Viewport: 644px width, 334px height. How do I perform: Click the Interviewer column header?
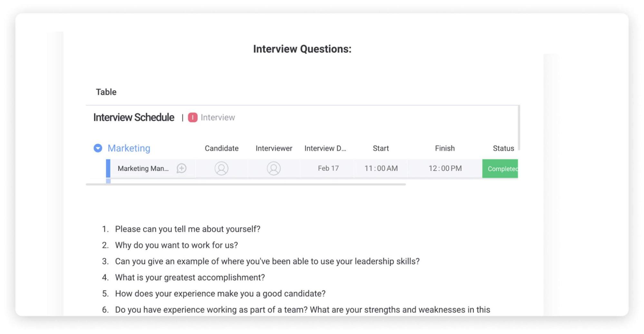[x=274, y=148]
